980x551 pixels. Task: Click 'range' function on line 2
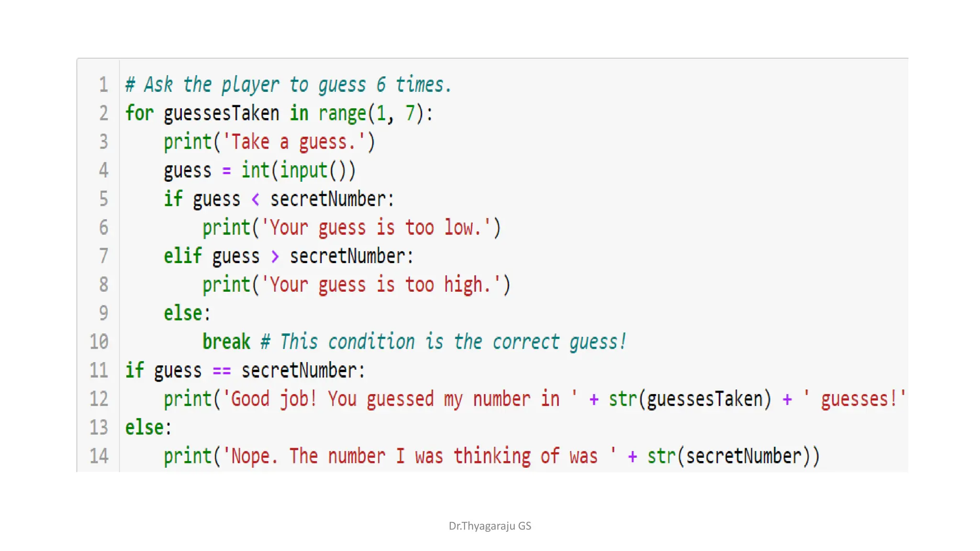tap(342, 114)
